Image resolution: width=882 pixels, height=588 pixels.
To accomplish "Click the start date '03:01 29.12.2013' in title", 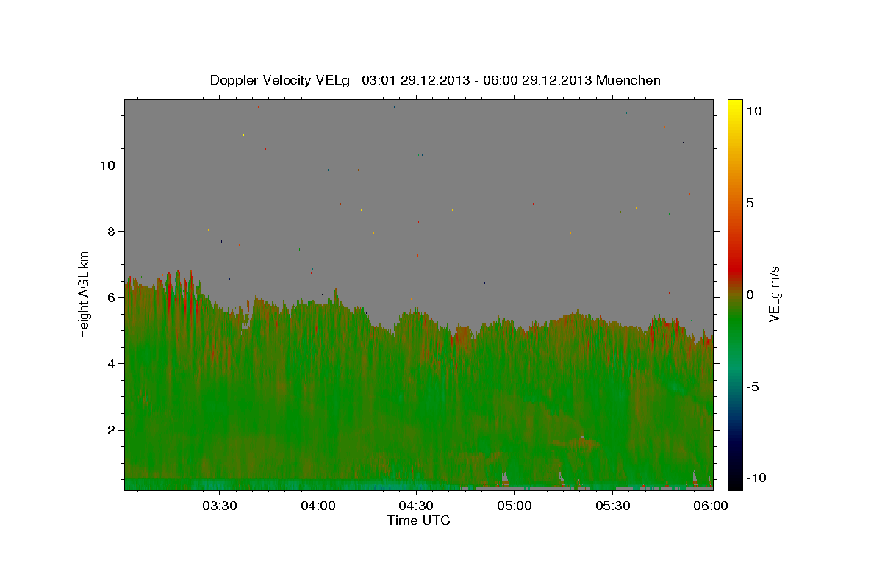I will tap(416, 80).
